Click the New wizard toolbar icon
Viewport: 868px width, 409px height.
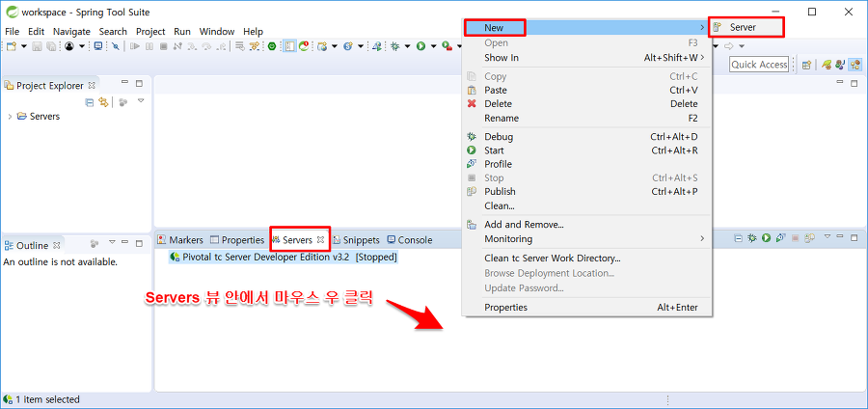click(11, 46)
